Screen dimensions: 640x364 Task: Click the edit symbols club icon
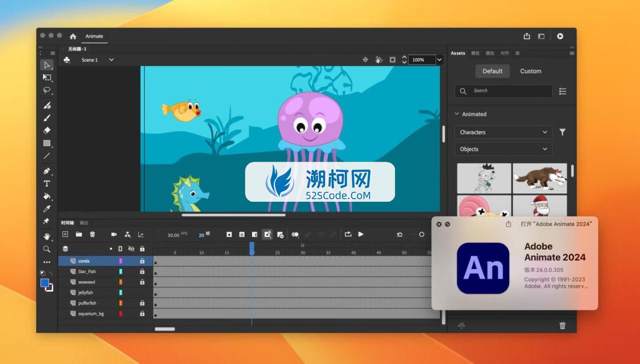(x=67, y=60)
